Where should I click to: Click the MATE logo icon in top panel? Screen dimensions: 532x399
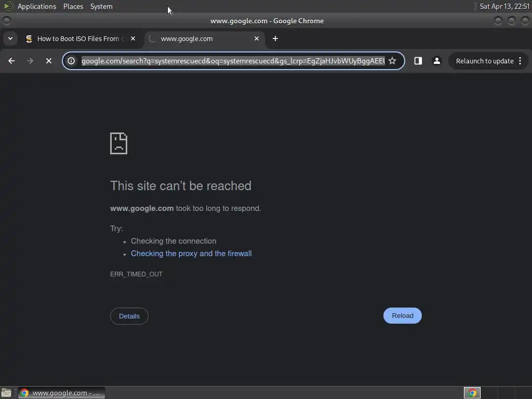tap(8, 6)
